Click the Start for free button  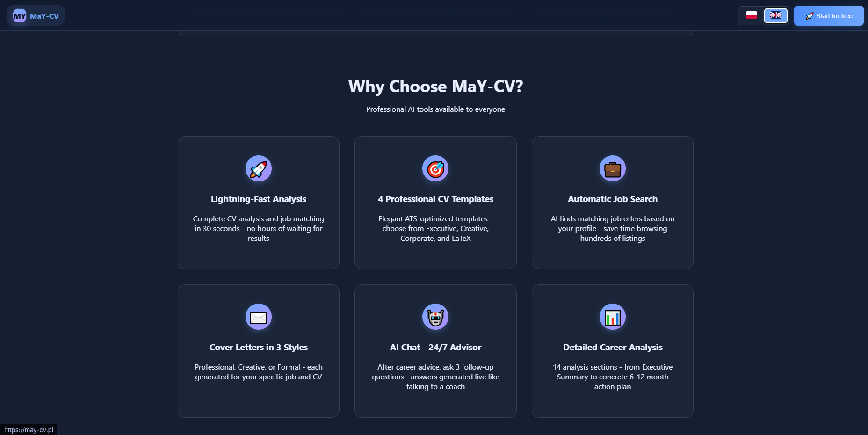point(829,16)
